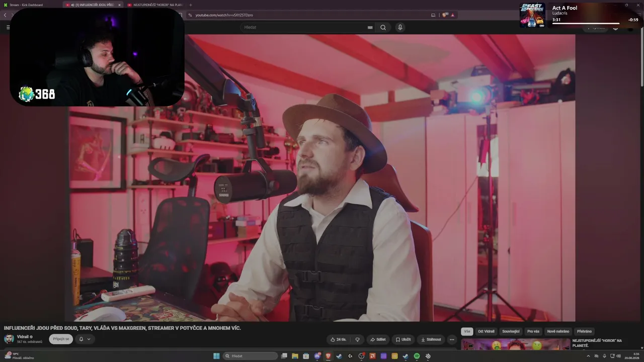This screenshot has height=362, width=644.
Task: Open Vidrail's channel avatar
Action: coord(9,339)
